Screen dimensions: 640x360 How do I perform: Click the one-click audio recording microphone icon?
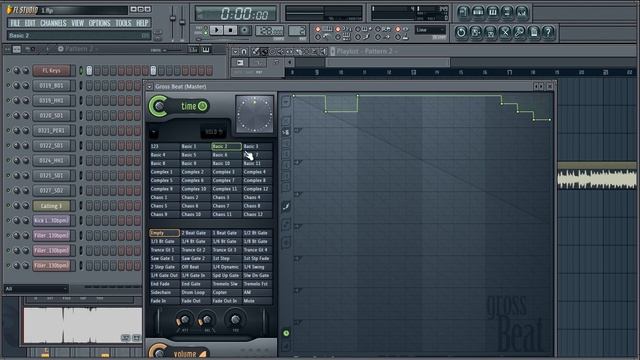coord(519,32)
